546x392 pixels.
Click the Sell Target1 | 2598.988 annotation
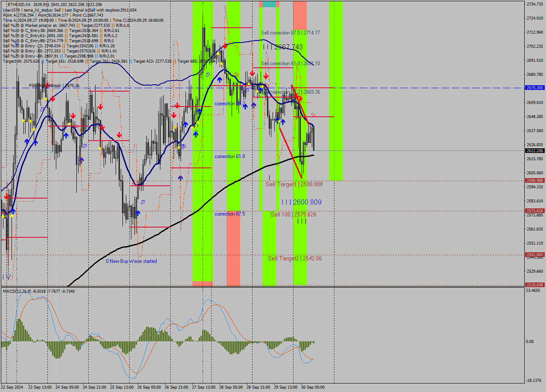coord(294,184)
